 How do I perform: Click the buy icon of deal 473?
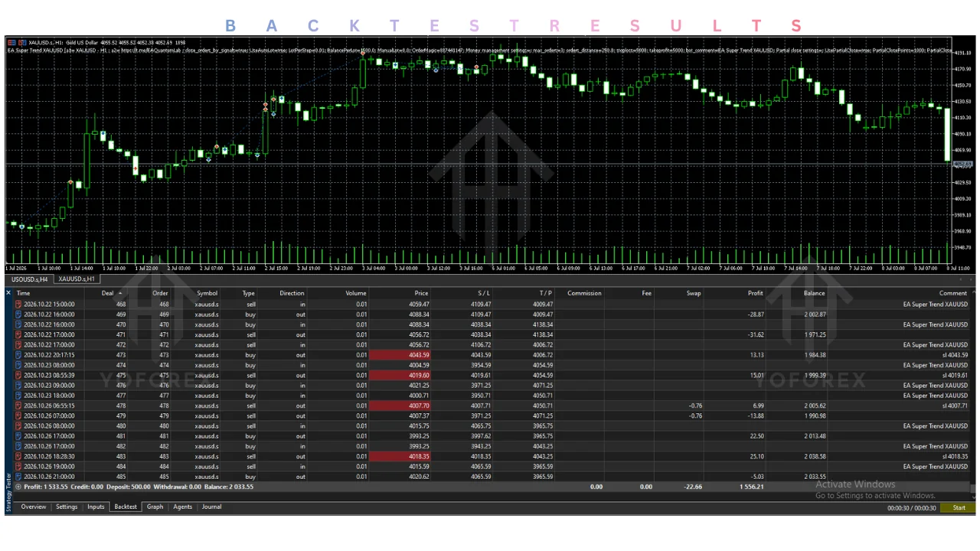[18, 355]
